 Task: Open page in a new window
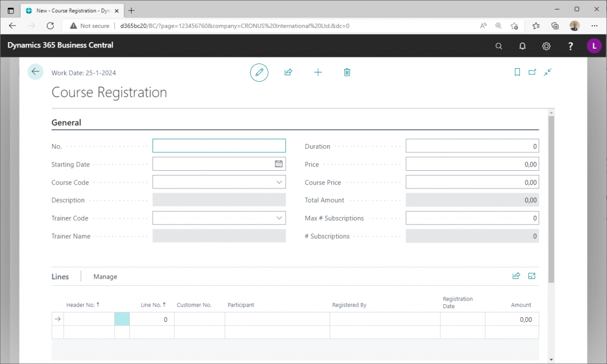point(532,72)
